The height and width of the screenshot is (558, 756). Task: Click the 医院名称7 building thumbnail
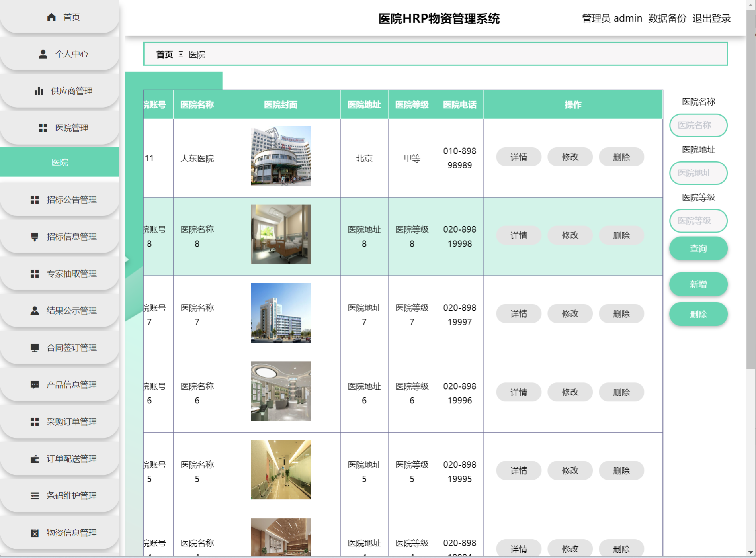tap(281, 313)
